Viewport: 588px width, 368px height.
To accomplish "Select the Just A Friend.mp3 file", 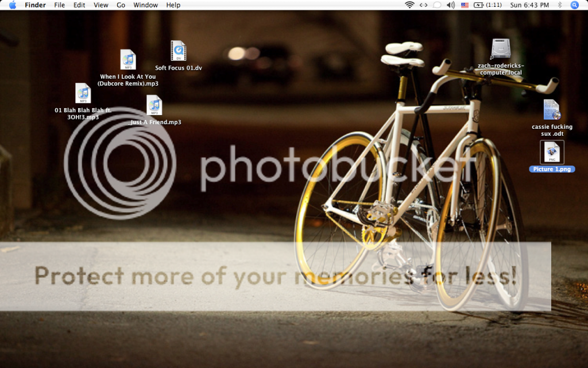I will (154, 106).
